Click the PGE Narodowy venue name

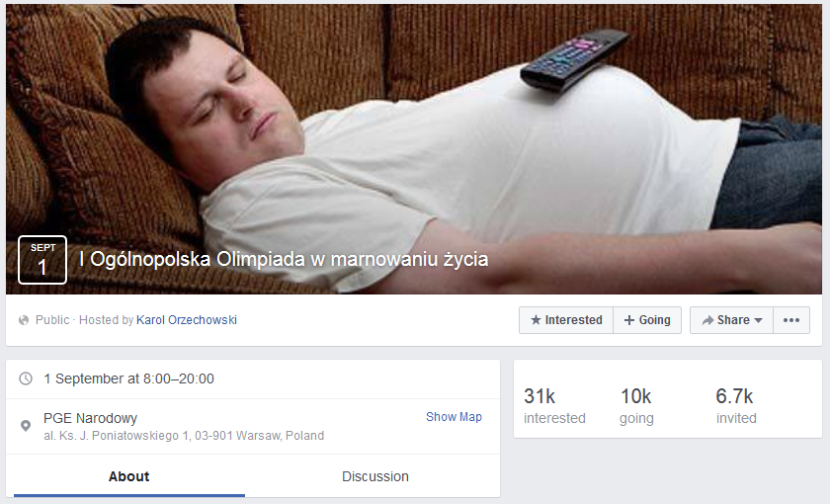click(90, 418)
